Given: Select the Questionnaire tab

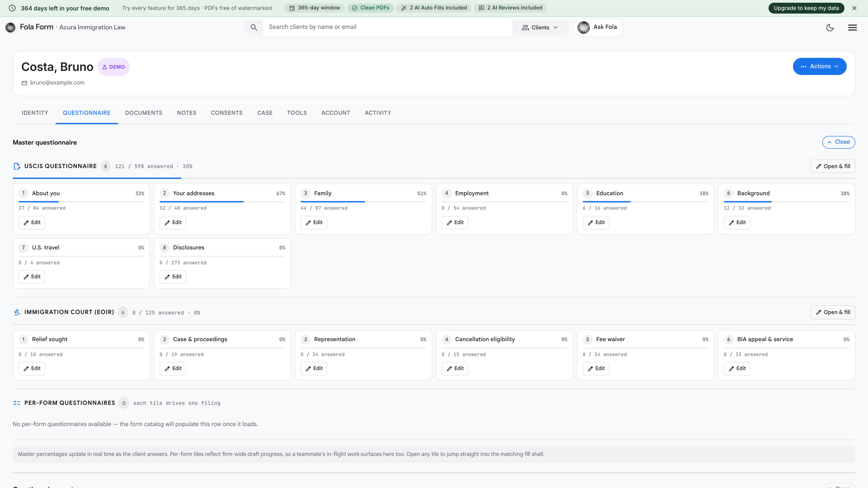Looking at the screenshot, I should coord(87,113).
